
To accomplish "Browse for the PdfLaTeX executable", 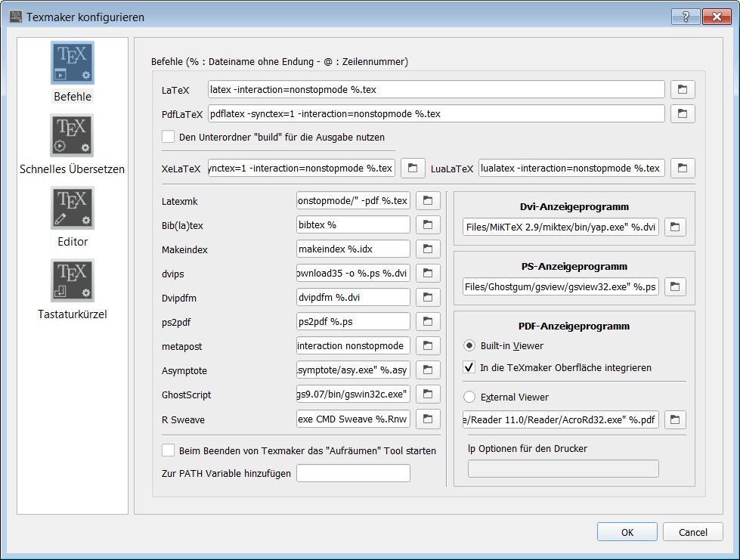I will (x=682, y=113).
